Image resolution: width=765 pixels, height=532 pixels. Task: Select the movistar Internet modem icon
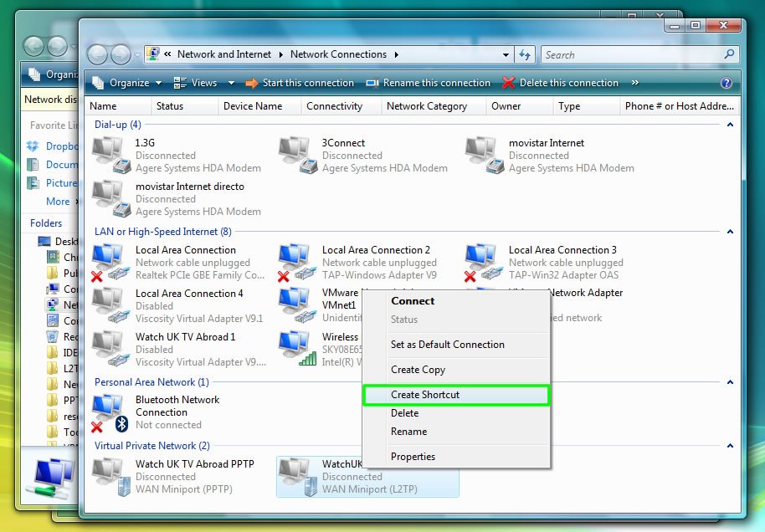[x=485, y=156]
